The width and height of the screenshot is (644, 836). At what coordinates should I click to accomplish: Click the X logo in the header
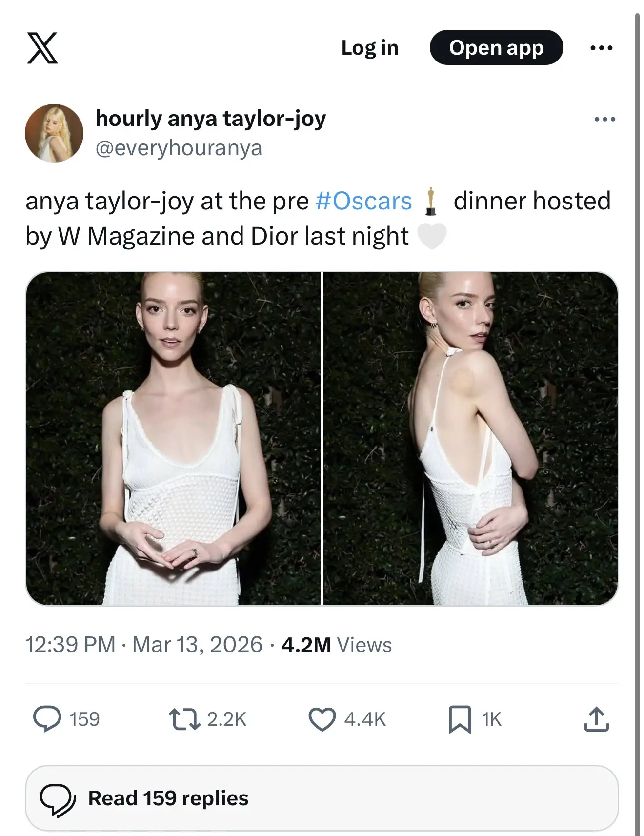(x=43, y=49)
